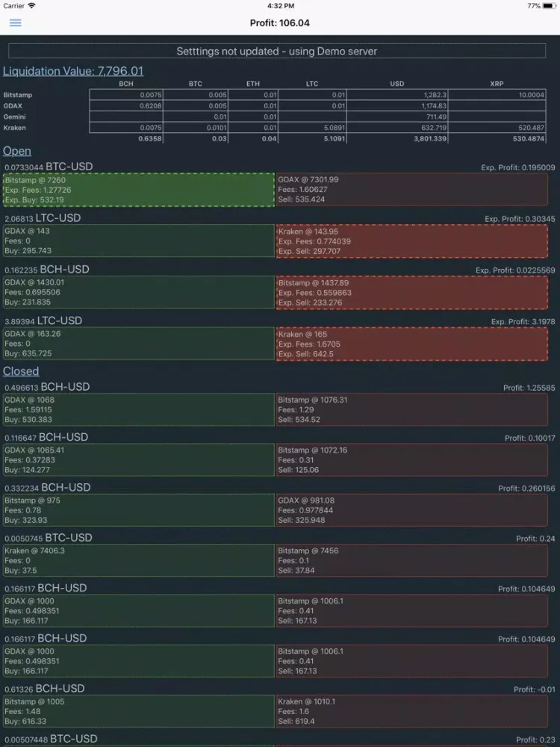560x747 pixels.
Task: Open the 'Closed' trades section heading
Action: pyautogui.click(x=21, y=371)
